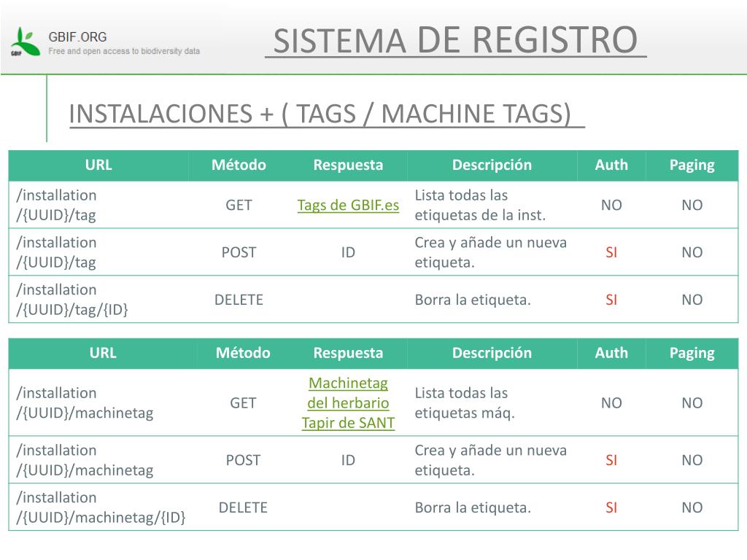
Task: Click the 'Método' header of the machinetag table
Action: (x=243, y=352)
